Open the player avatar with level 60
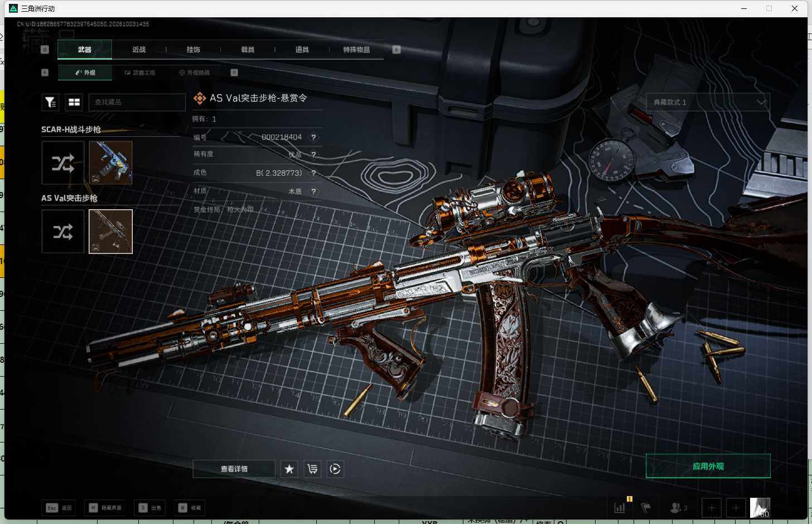This screenshot has width=812, height=524. (760, 508)
